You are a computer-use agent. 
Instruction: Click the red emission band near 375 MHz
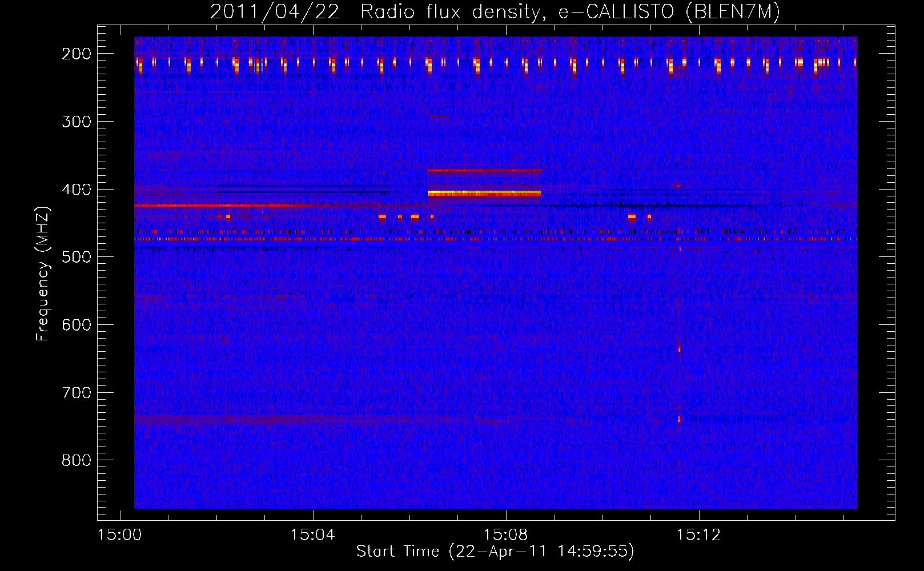coord(484,170)
